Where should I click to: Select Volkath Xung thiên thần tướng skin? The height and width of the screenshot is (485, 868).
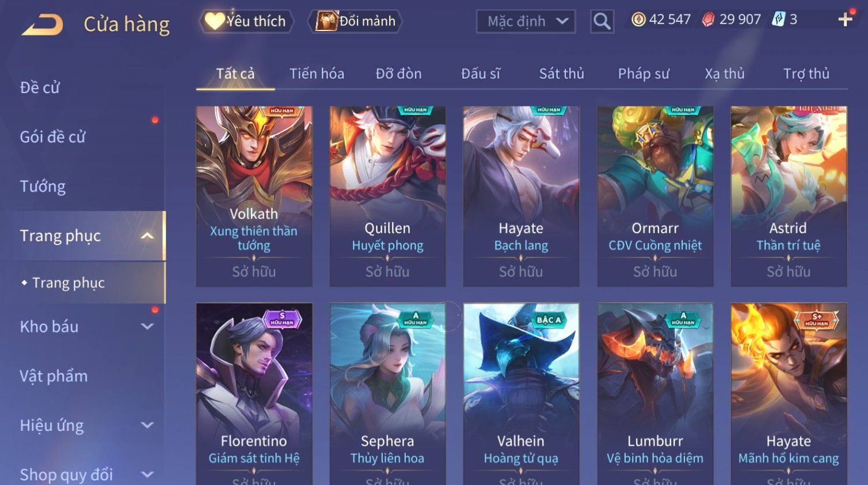(254, 196)
